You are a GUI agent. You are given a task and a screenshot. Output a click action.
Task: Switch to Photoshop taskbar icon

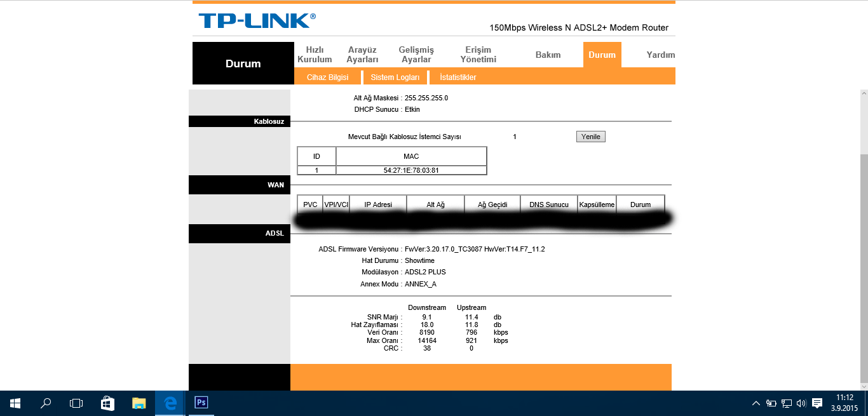coord(201,403)
